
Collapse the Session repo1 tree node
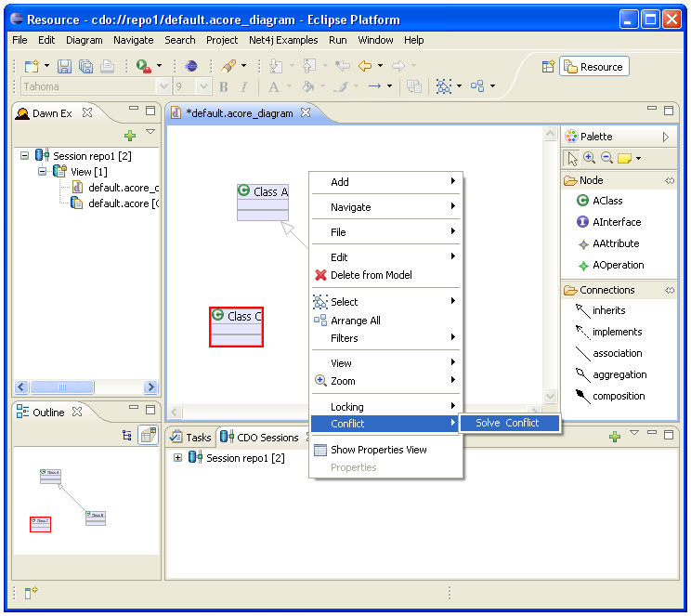coord(25,156)
